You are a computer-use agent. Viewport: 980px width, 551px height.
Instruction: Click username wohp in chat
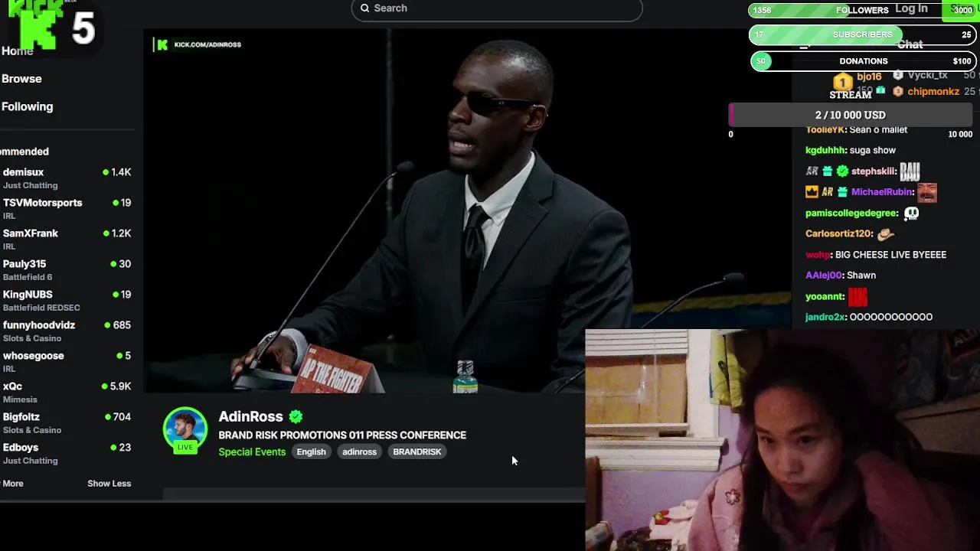click(x=818, y=255)
